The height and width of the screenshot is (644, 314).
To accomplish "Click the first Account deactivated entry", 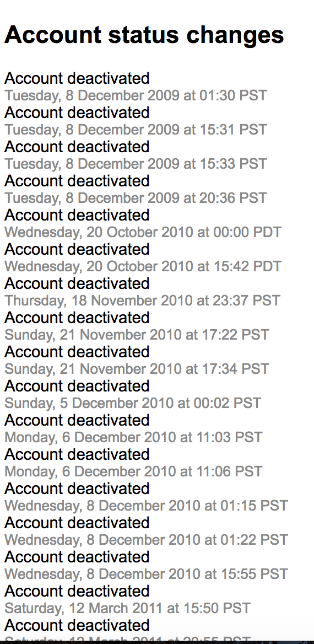I will pos(77,78).
